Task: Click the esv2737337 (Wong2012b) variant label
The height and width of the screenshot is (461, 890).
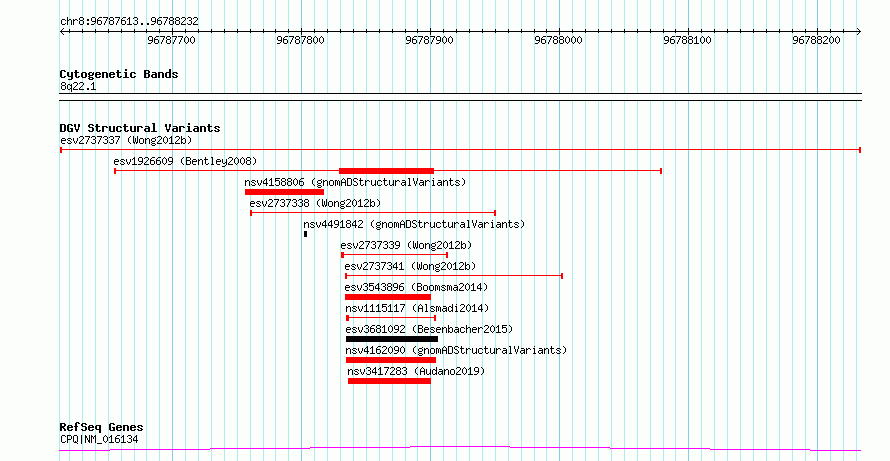Action: point(126,140)
